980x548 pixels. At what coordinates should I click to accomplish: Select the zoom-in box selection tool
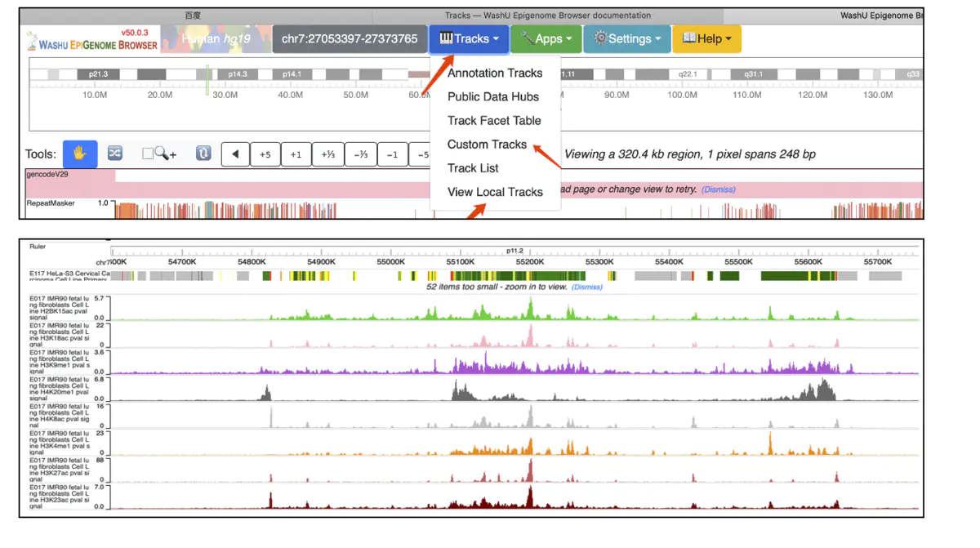coord(159,154)
